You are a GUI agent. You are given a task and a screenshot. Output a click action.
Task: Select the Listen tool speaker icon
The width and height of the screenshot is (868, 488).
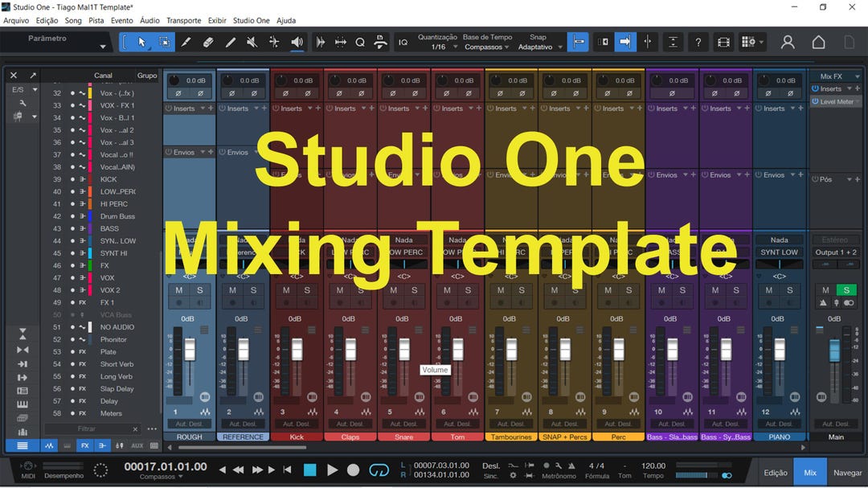point(297,42)
